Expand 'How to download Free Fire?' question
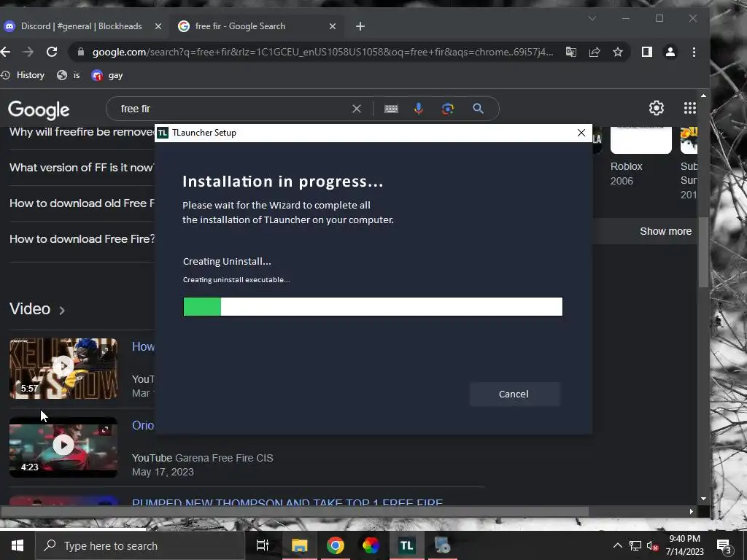The height and width of the screenshot is (560, 747). tap(82, 239)
